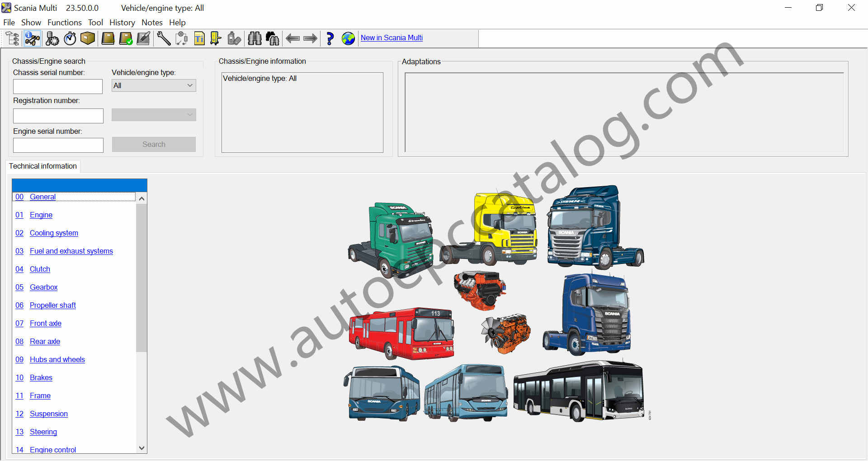Image resolution: width=868 pixels, height=461 pixels.
Task: Open the wiring diagram components icon
Action: pyautogui.click(x=181, y=38)
